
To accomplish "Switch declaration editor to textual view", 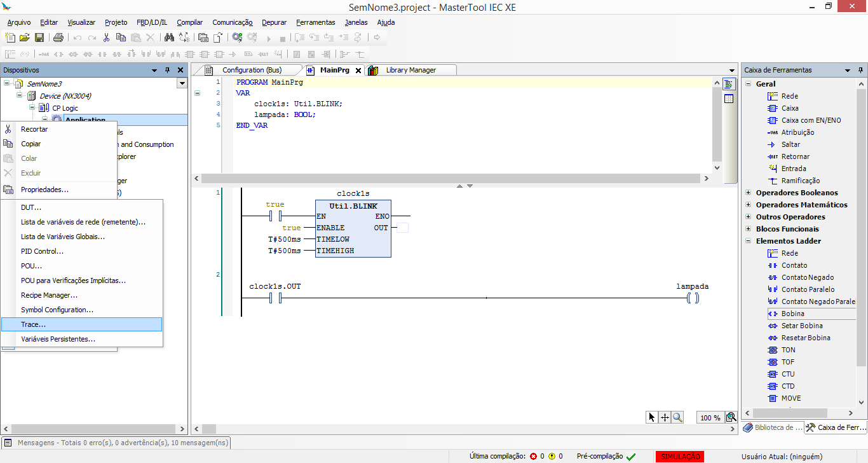I will tap(729, 84).
